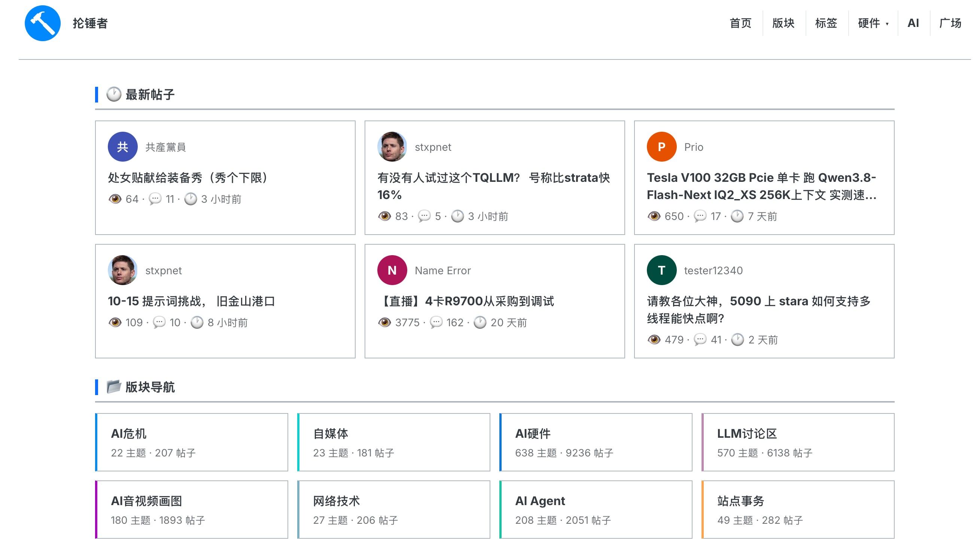This screenshot has height=544, width=980.
Task: Click the folder icon in 版块导航 heading
Action: coord(114,386)
